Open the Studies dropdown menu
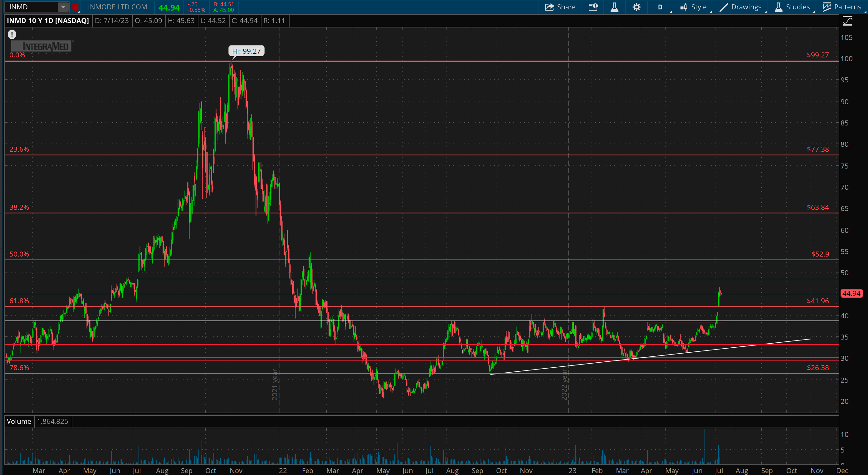This screenshot has width=868, height=475. pos(792,7)
